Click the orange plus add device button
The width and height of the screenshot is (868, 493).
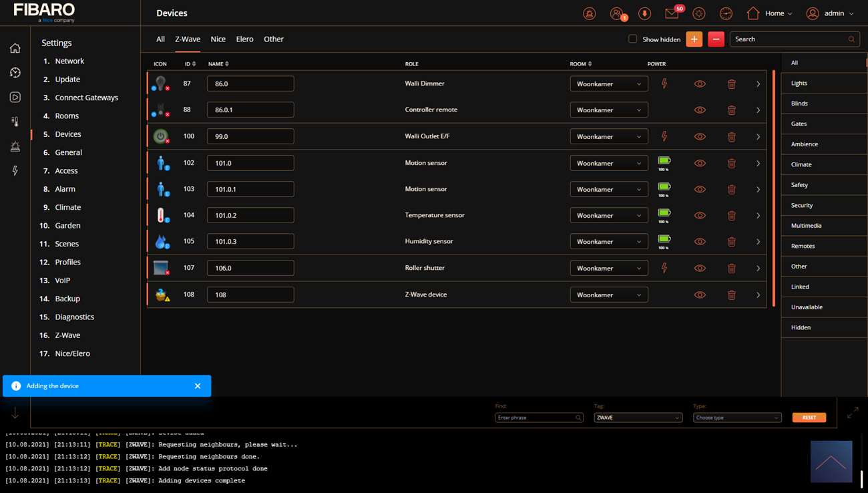[x=694, y=39]
